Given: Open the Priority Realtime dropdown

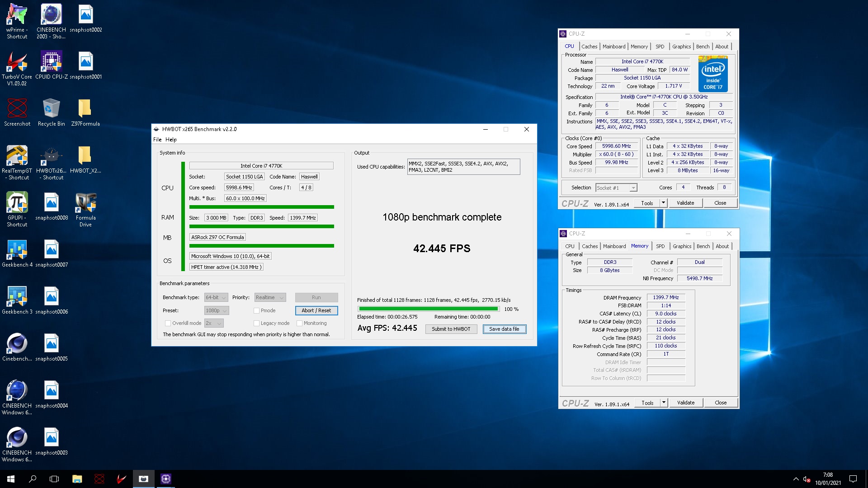Looking at the screenshot, I should tap(270, 297).
